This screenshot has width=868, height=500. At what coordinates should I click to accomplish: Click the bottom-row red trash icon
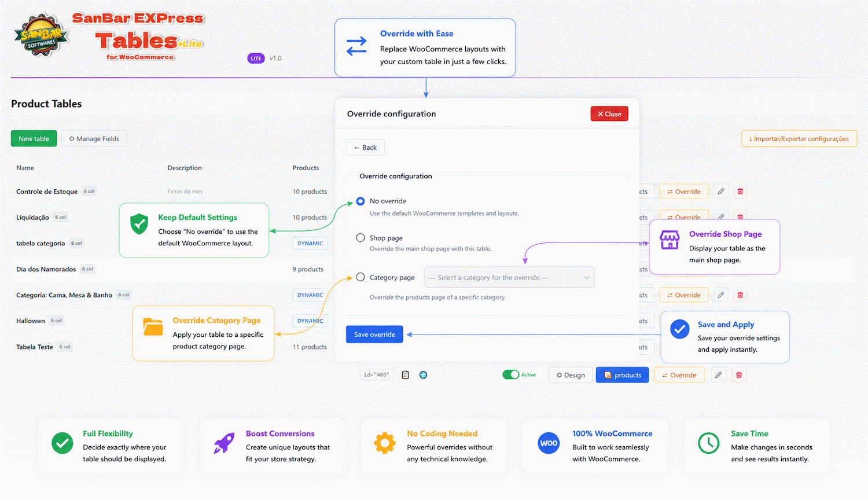click(739, 375)
